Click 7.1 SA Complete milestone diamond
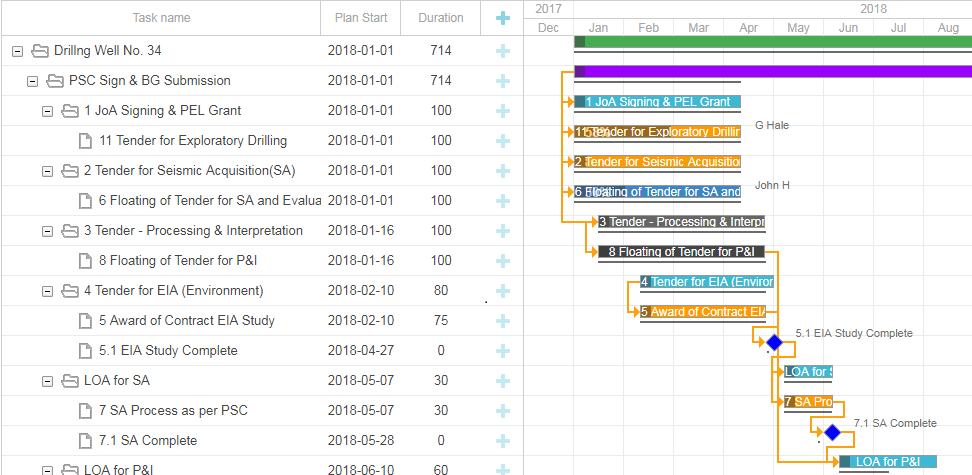This screenshot has height=475, width=972. (832, 432)
